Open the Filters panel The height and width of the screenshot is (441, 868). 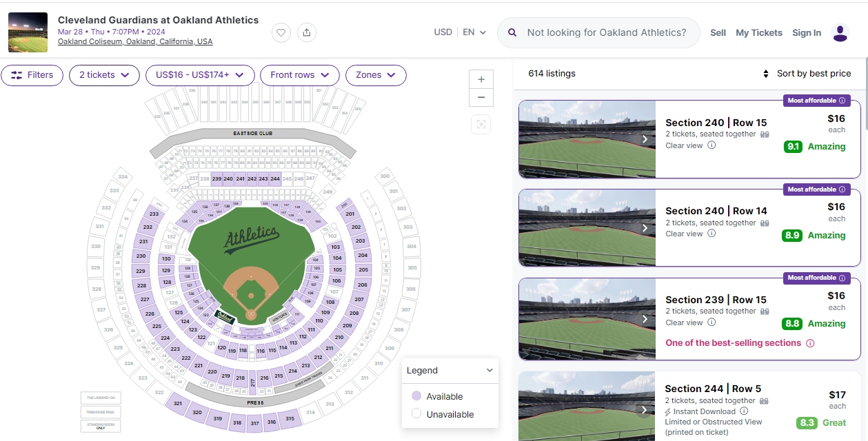32,75
